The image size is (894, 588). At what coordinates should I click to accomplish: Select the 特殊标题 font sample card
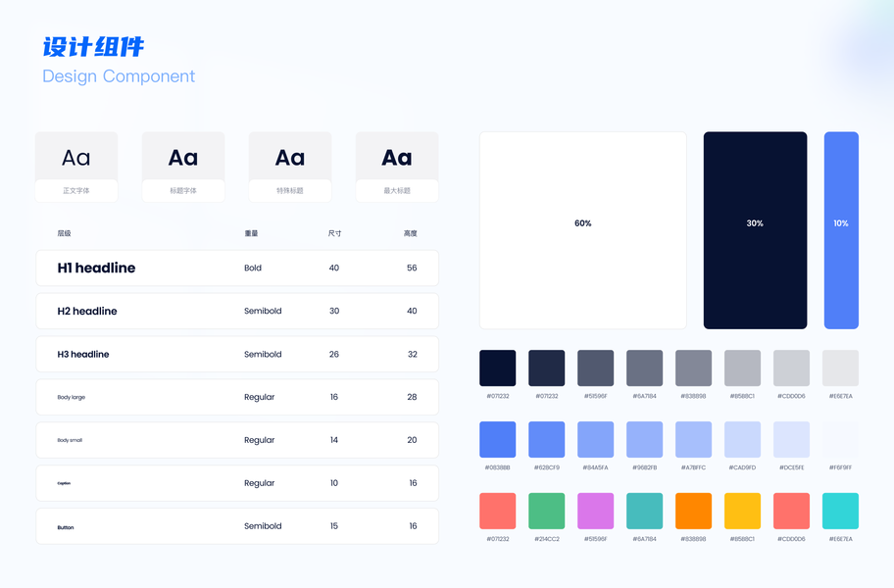(289, 167)
